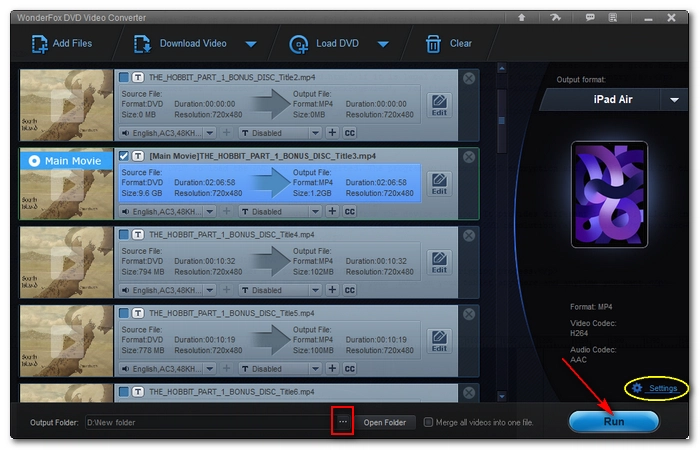Check the box for Title5.mp4
The image size is (700, 450).
click(124, 313)
